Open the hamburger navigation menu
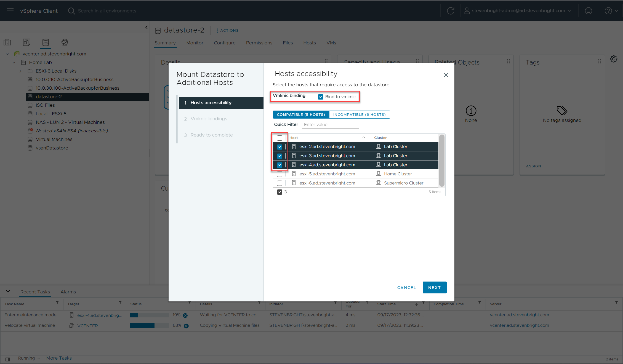This screenshot has height=364, width=623. (10, 11)
